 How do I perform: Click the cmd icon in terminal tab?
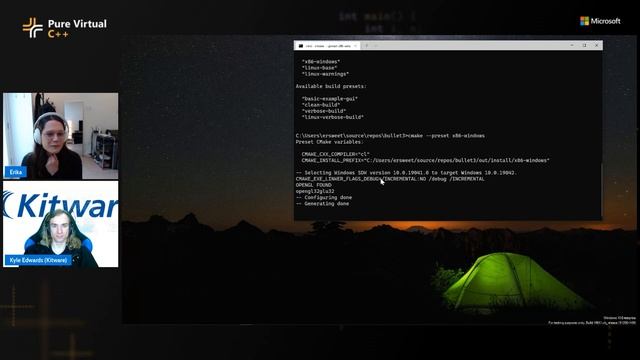point(301,46)
